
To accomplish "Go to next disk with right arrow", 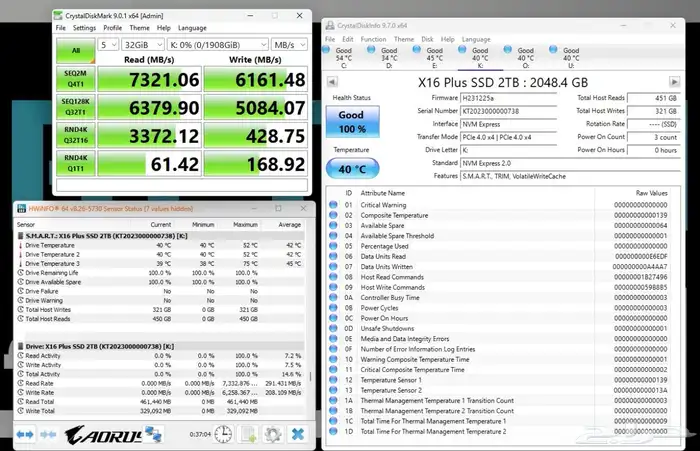I will tap(674, 82).
